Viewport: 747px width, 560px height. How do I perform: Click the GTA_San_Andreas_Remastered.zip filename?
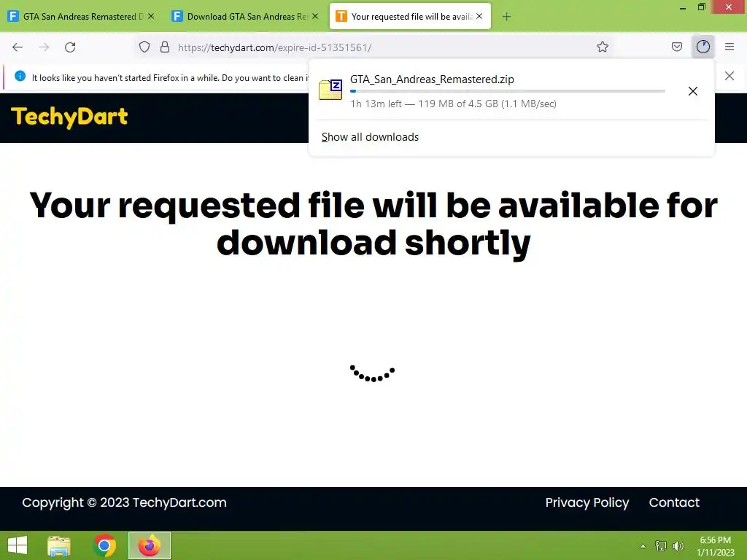click(432, 79)
